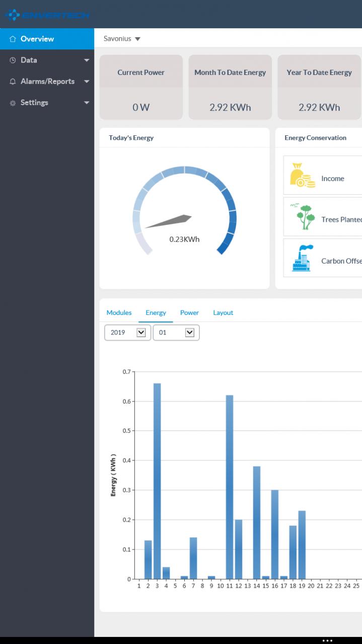Open the three-dots system menu at bottom
Screen dimensions: 362x644
coord(327,640)
